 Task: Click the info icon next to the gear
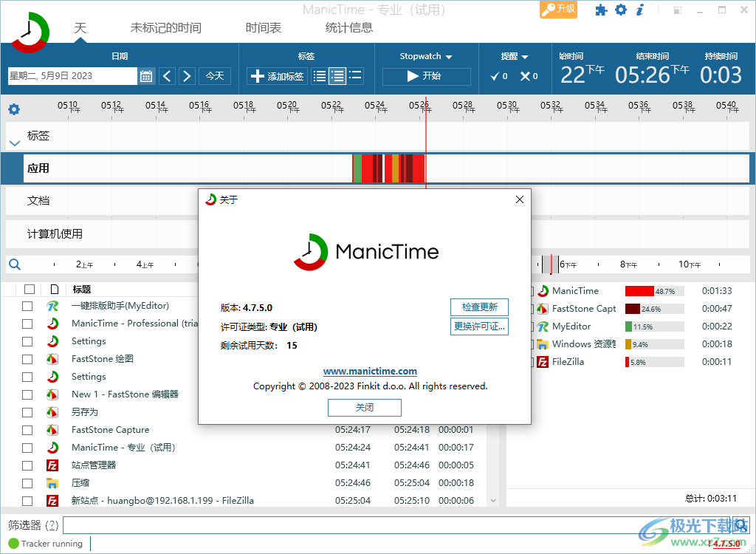639,10
